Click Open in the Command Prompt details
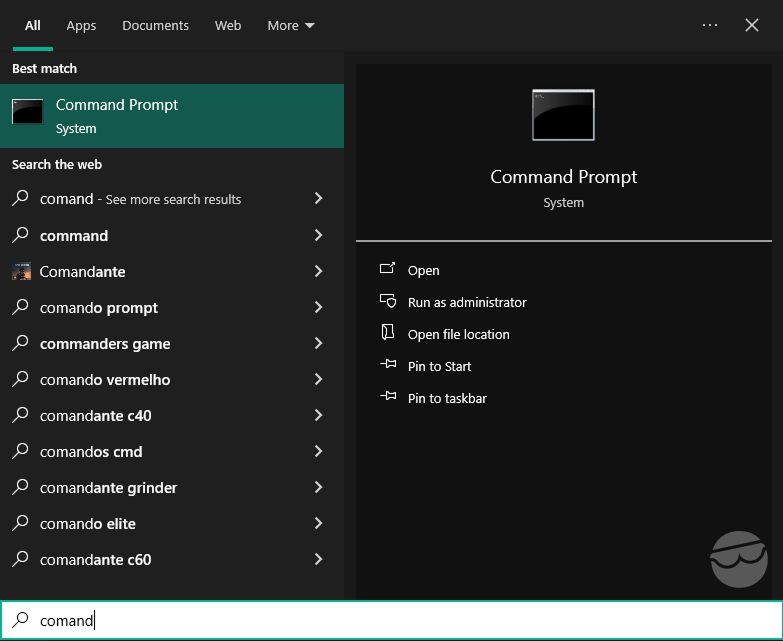Viewport: 783px width, 641px height. 423,271
